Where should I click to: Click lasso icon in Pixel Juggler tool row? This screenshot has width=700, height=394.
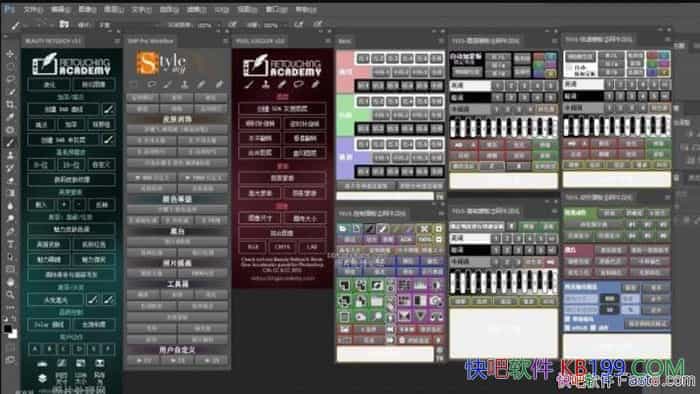pos(299,84)
